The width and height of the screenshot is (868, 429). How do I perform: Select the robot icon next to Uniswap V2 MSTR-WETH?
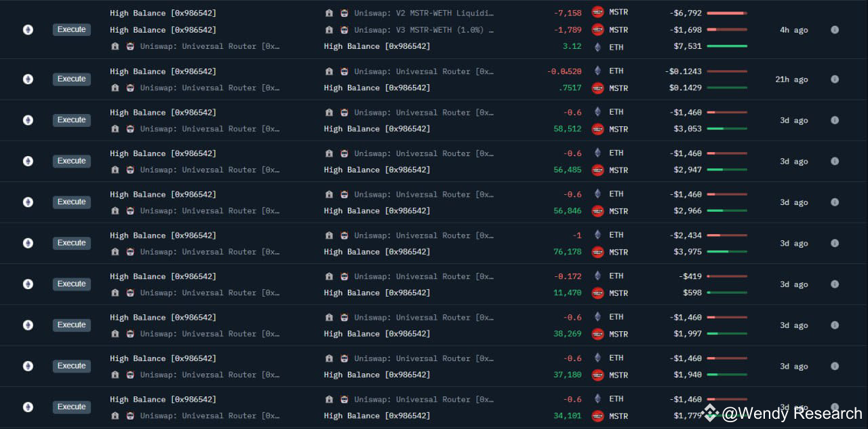click(344, 12)
